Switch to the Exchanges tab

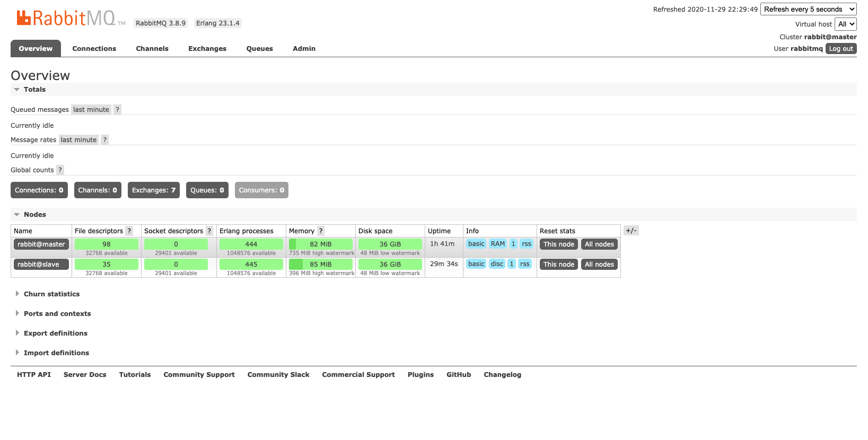click(x=207, y=49)
